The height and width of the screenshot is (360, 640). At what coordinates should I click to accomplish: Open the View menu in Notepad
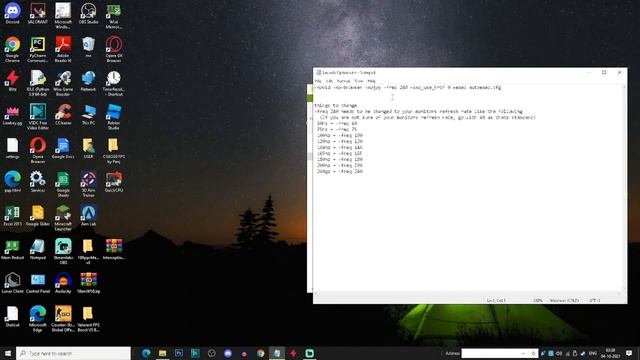coord(358,81)
